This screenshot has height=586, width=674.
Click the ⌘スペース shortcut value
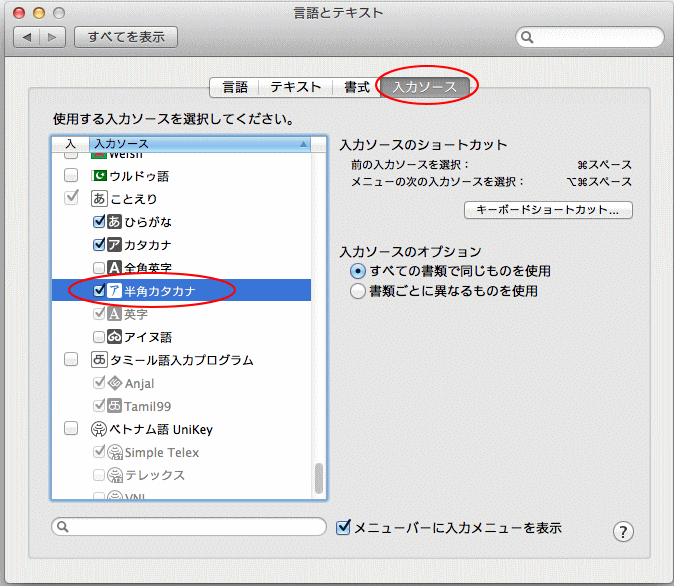click(604, 165)
